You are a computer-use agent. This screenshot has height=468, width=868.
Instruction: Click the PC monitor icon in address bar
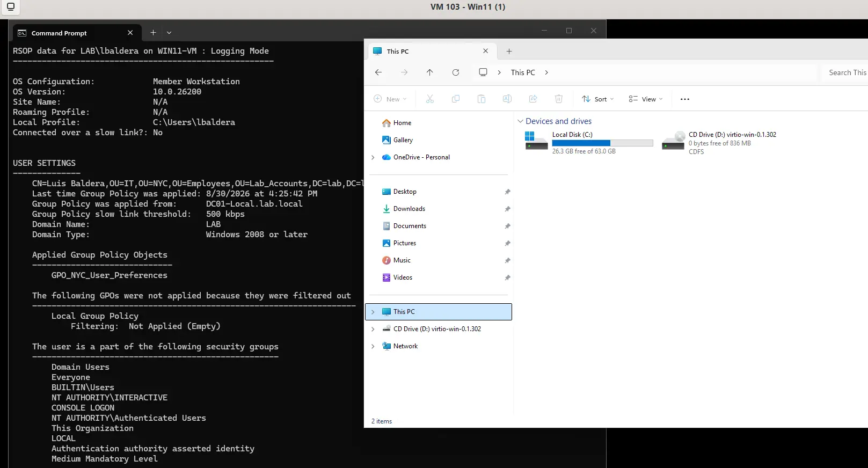point(483,72)
